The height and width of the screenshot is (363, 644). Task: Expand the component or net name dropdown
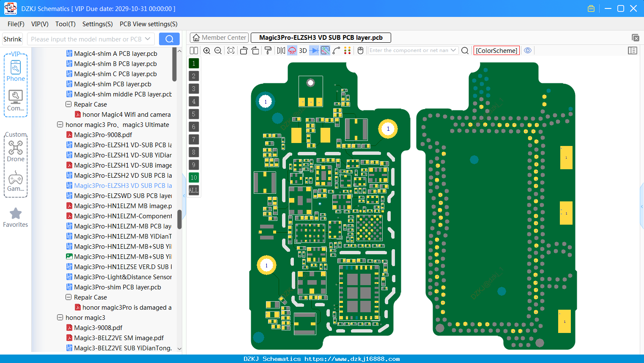[453, 50]
